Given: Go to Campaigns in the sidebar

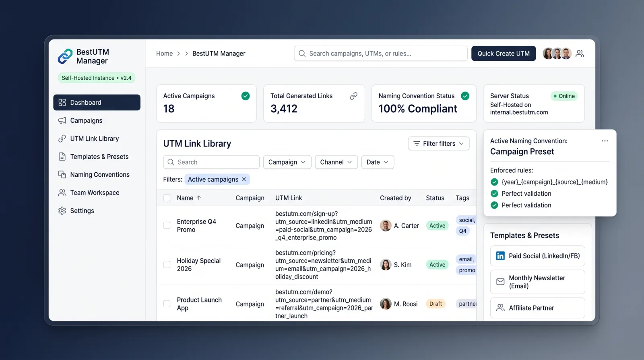Looking at the screenshot, I should tap(97, 121).
